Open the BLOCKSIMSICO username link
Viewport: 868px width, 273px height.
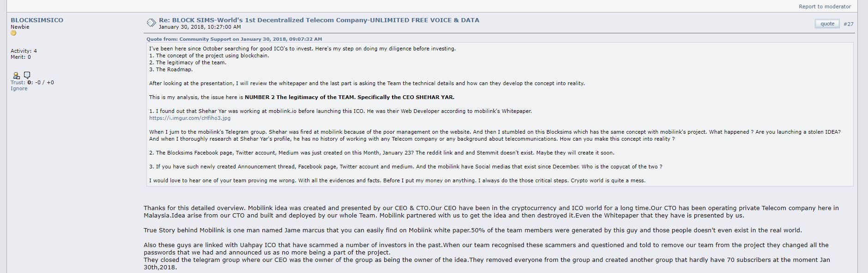[37, 20]
